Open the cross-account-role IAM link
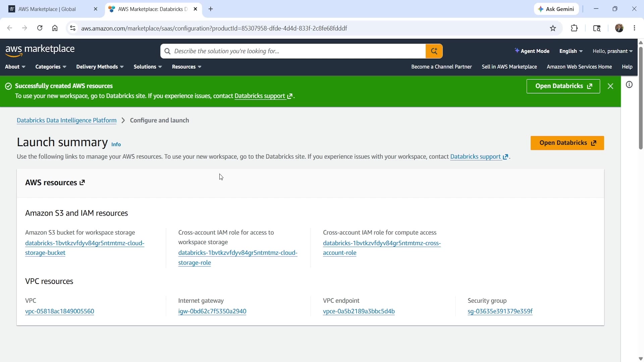Screen dimensions: 644x362 (382, 248)
